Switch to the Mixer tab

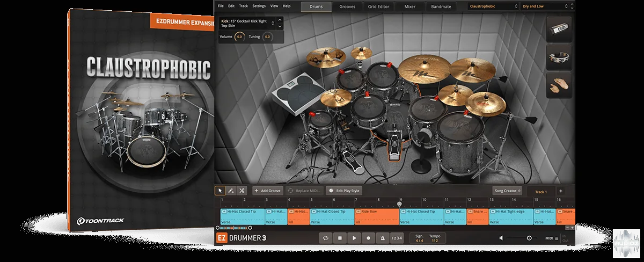[x=411, y=7]
